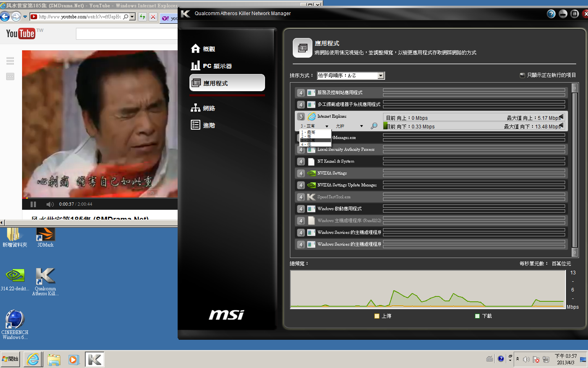The height and width of the screenshot is (368, 588).
Task: Click priority badge for NT Kernel & System
Action: pyautogui.click(x=301, y=162)
